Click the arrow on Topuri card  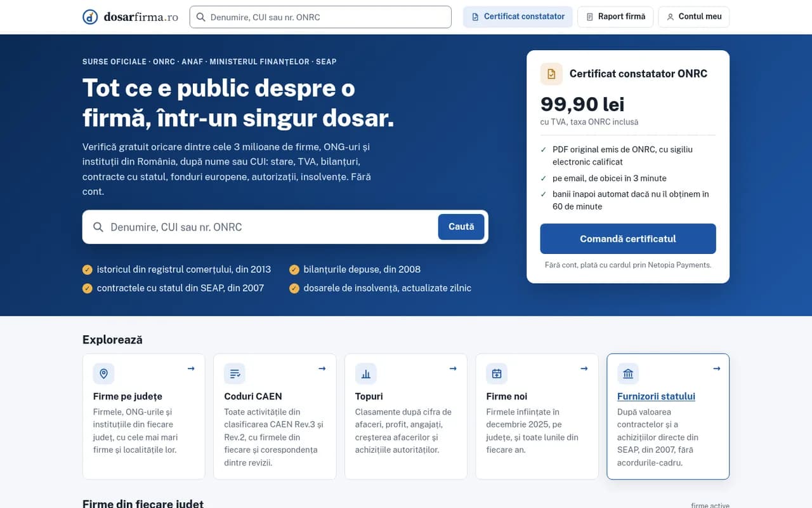click(x=453, y=368)
